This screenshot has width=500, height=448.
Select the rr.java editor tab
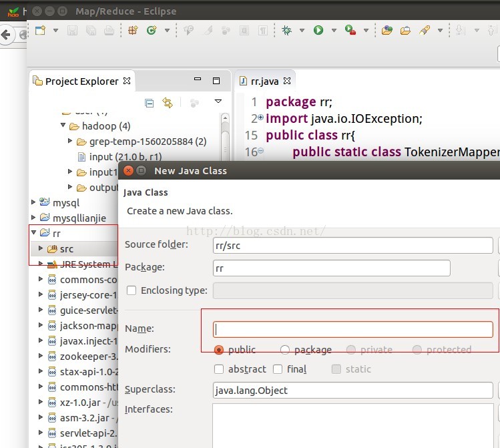(264, 81)
